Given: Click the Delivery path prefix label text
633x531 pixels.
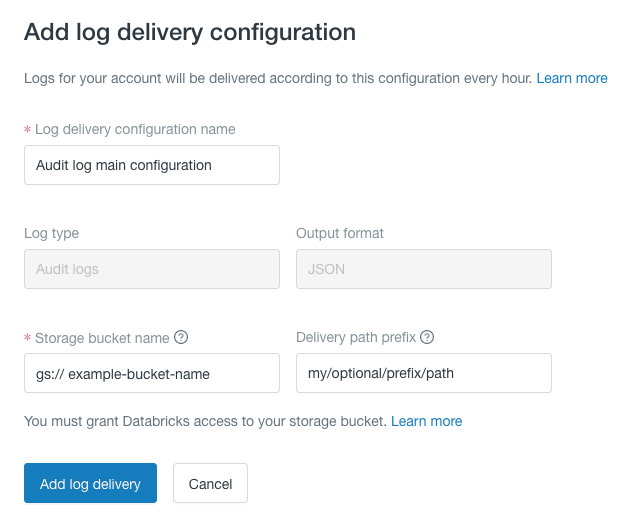Looking at the screenshot, I should [356, 338].
